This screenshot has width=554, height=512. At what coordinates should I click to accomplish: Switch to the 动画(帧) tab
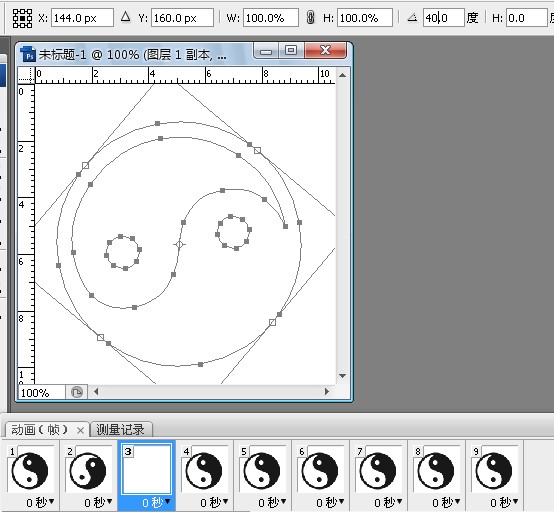coord(40,430)
